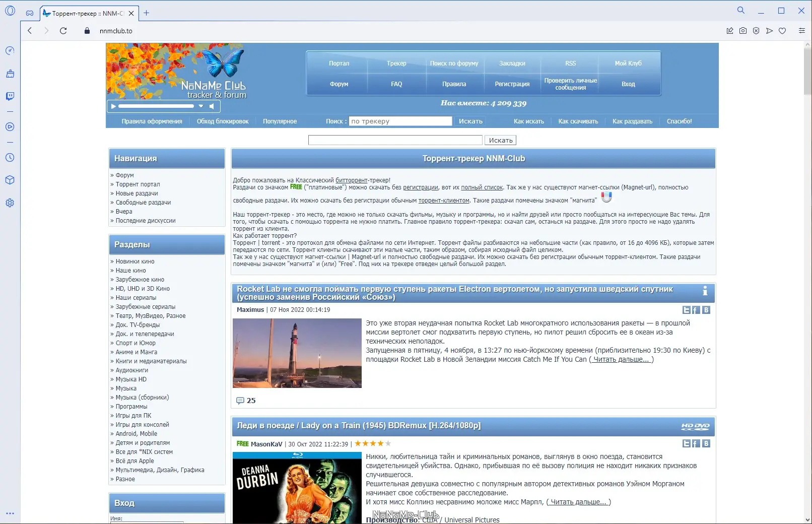
Task: Open the ad blocker shield icon
Action: pyautogui.click(x=756, y=31)
